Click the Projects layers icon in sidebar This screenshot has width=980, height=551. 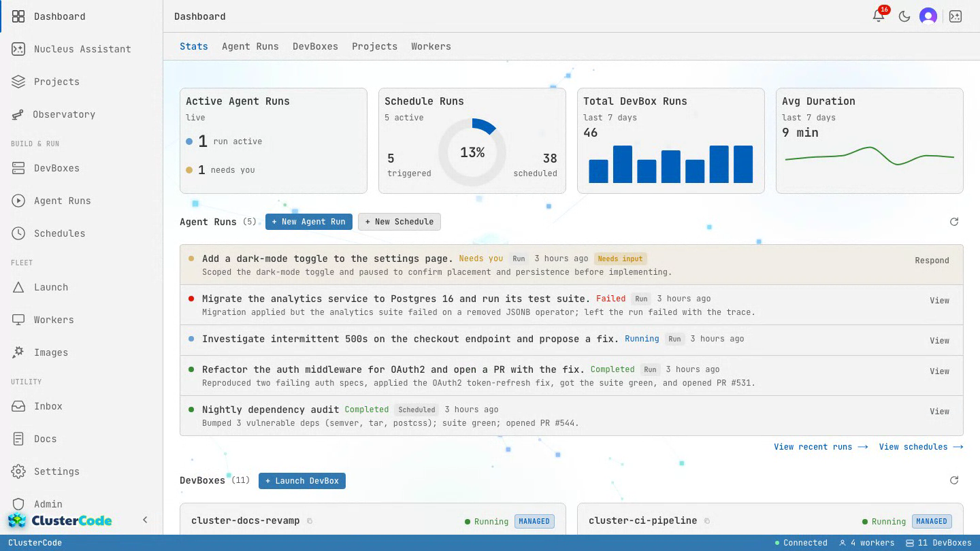tap(18, 82)
